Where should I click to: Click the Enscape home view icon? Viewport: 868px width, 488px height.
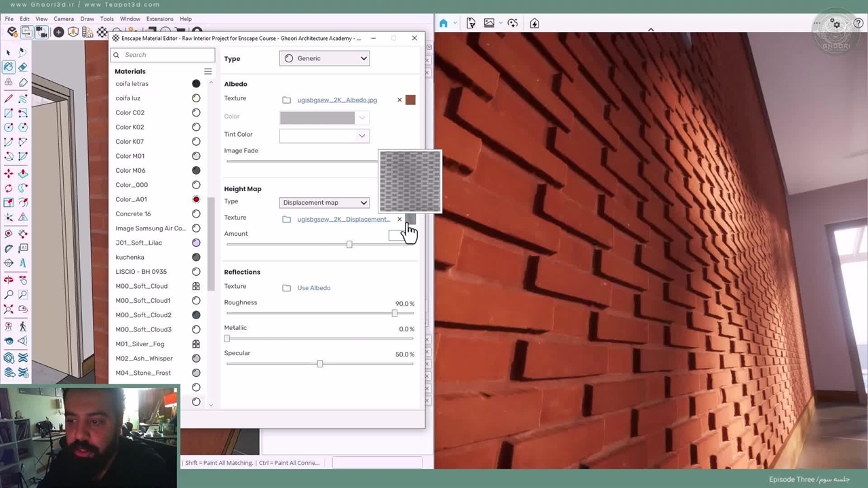point(443,23)
